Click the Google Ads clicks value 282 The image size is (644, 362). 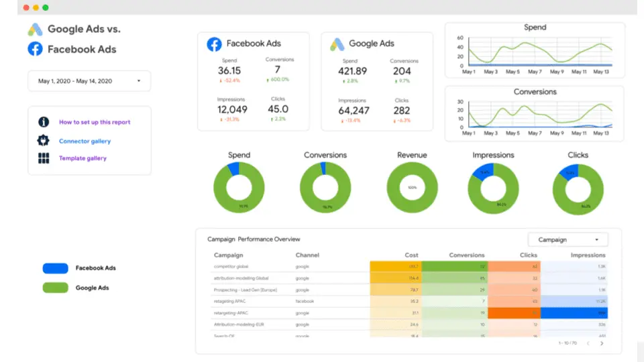coord(402,111)
